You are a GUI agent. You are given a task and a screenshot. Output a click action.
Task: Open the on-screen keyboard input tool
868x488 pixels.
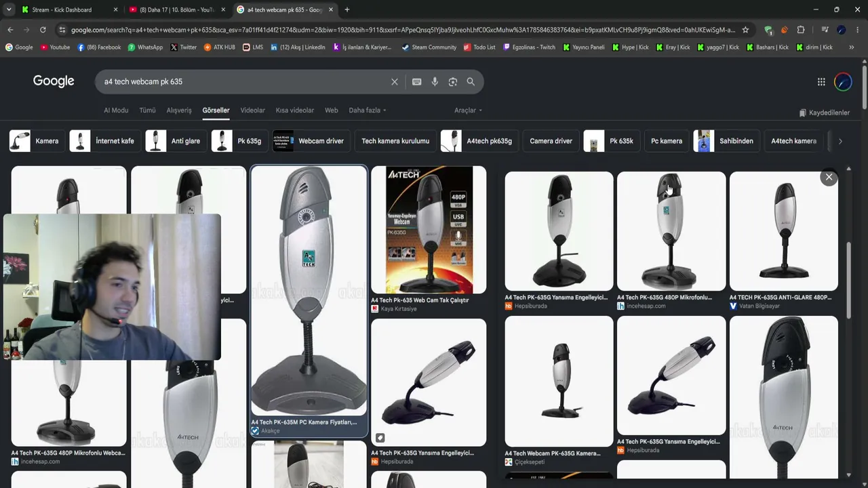416,82
